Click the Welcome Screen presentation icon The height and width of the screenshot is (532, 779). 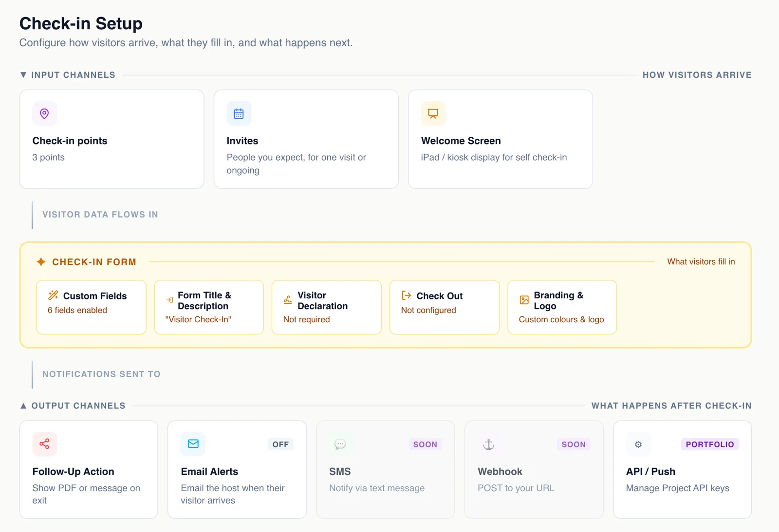point(433,113)
